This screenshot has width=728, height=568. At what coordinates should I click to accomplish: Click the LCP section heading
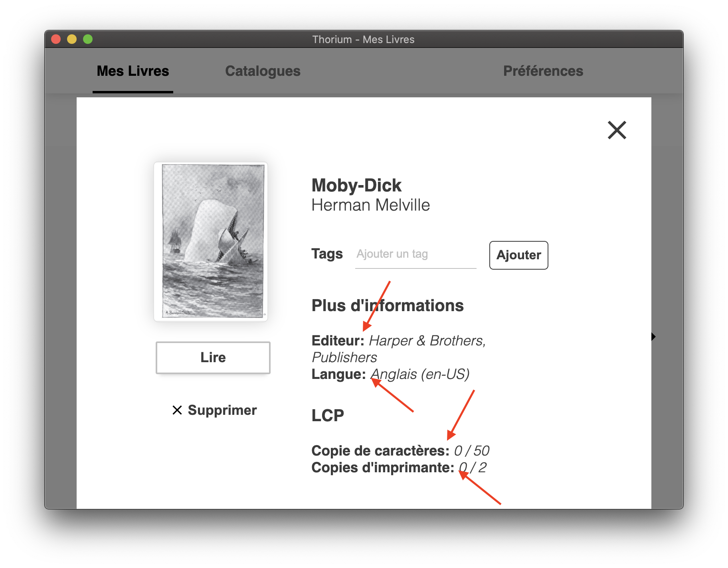[x=328, y=416]
